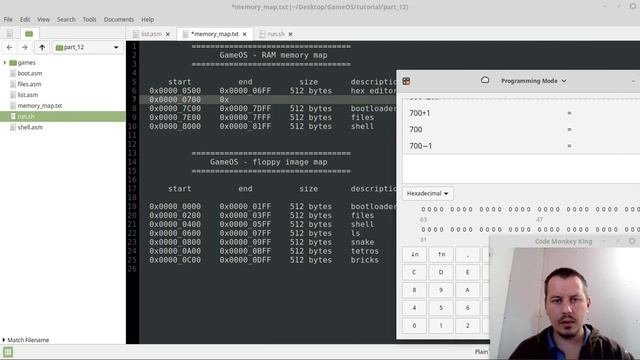640x360 pixels.
Task: Click 'bricks' in the floppy image map
Action: pos(364,260)
